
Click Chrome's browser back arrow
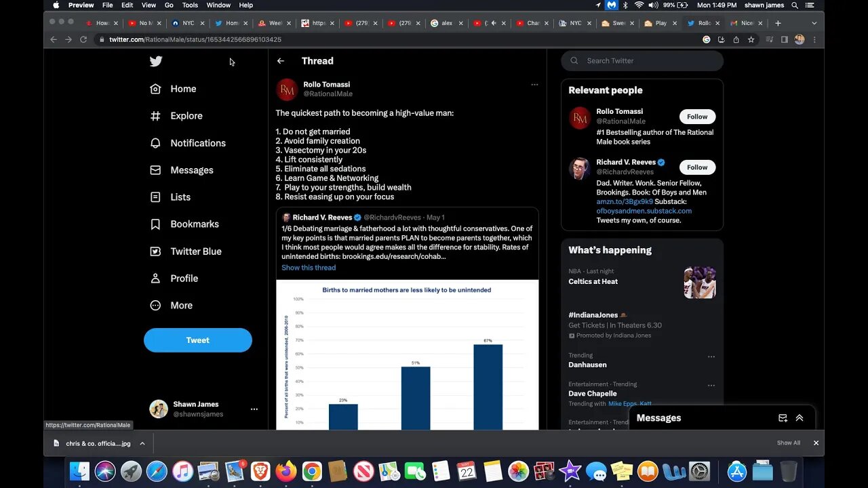pos(54,40)
